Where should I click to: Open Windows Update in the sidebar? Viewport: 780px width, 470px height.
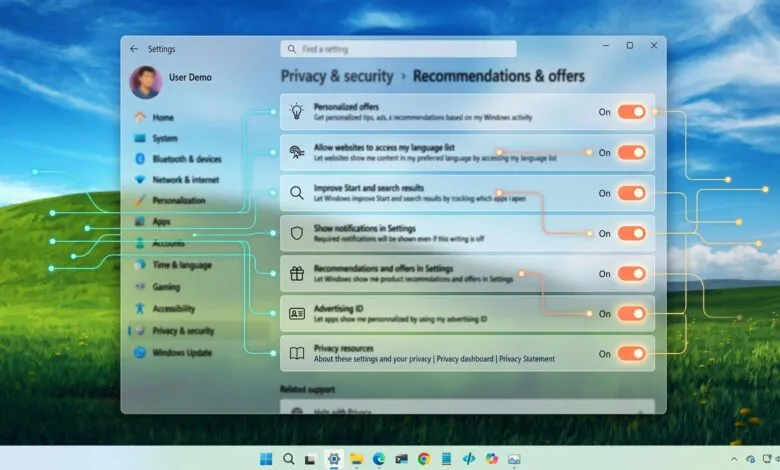point(181,352)
